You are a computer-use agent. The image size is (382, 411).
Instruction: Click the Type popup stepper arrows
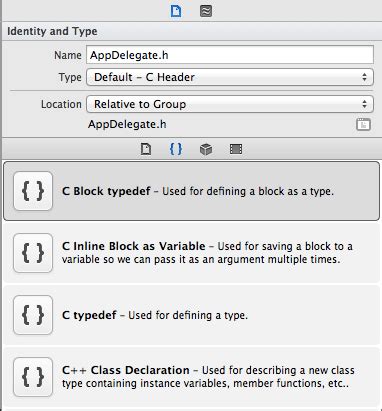click(364, 77)
